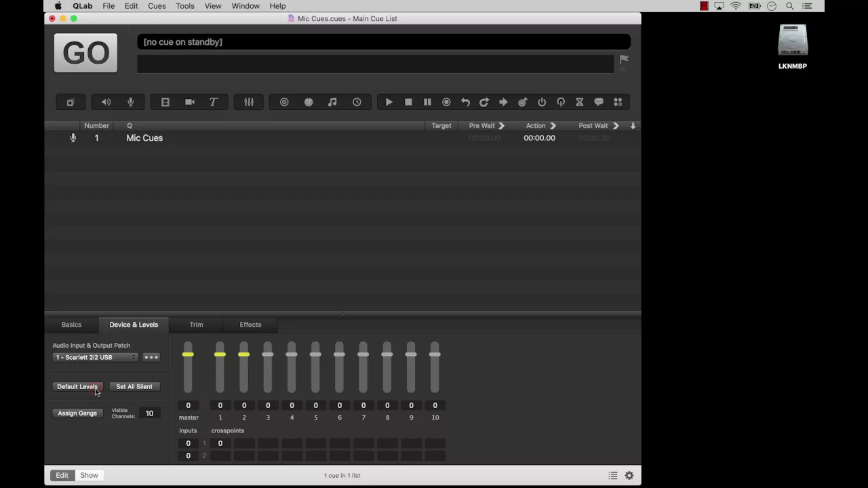The image size is (868, 488).
Task: Add a Devamp cue (circular arrow icon)
Action: [484, 102]
